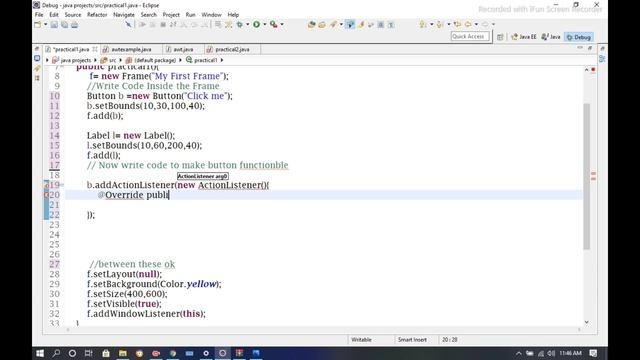Toggle the Skip All Breakpoints icon
Viewport: 640px width, 360px height.
(x=129, y=24)
